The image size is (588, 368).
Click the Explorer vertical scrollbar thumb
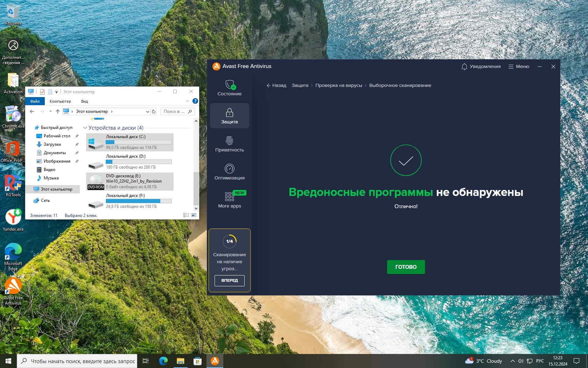[x=196, y=189]
